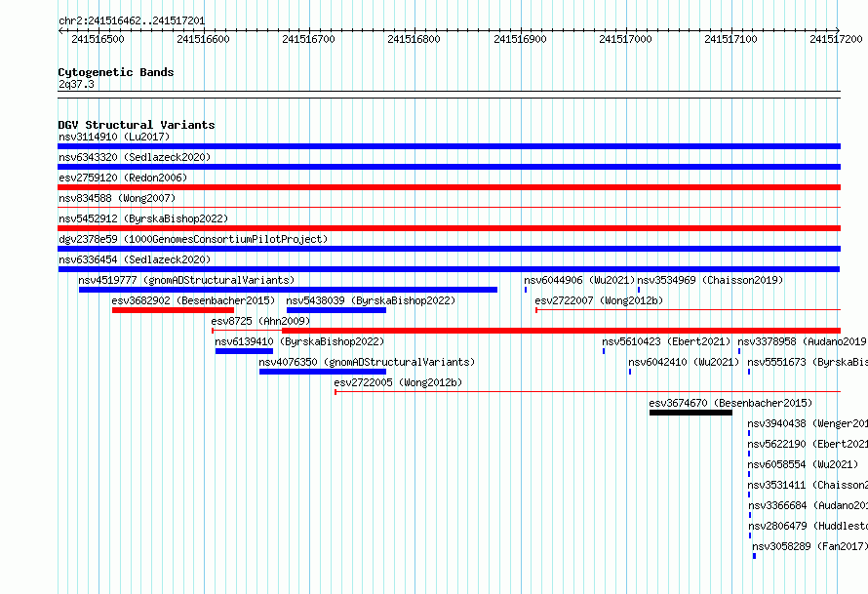The height and width of the screenshot is (594, 868).
Task: Open the esv2722005 (Wong2012b) label
Action: tap(398, 382)
